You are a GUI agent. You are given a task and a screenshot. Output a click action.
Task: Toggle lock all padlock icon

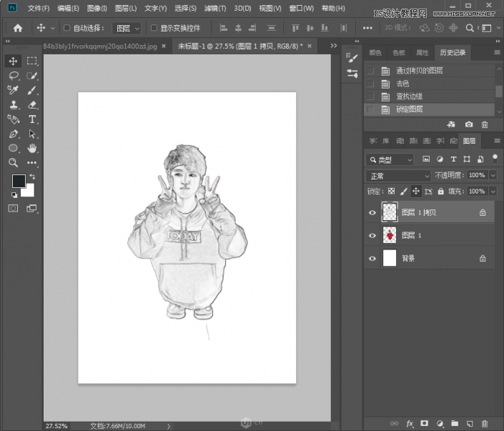(440, 192)
